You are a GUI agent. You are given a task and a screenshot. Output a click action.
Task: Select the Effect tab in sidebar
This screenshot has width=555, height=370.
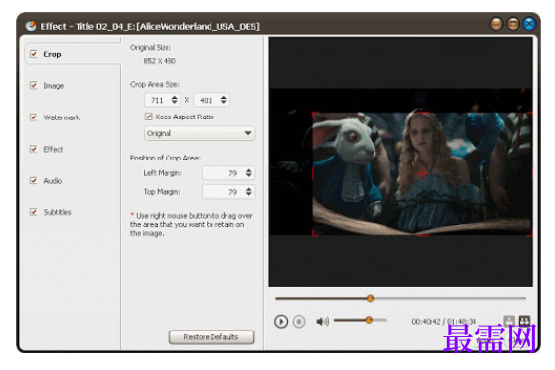53,149
